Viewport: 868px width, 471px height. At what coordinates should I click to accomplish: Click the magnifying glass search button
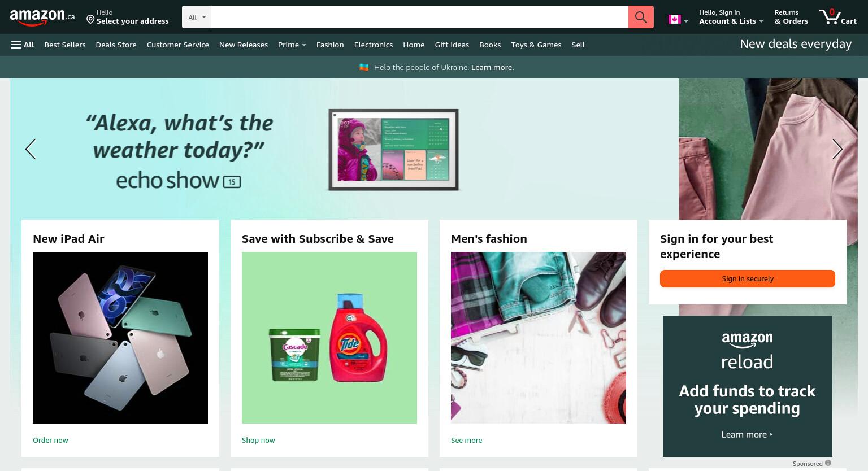641,17
